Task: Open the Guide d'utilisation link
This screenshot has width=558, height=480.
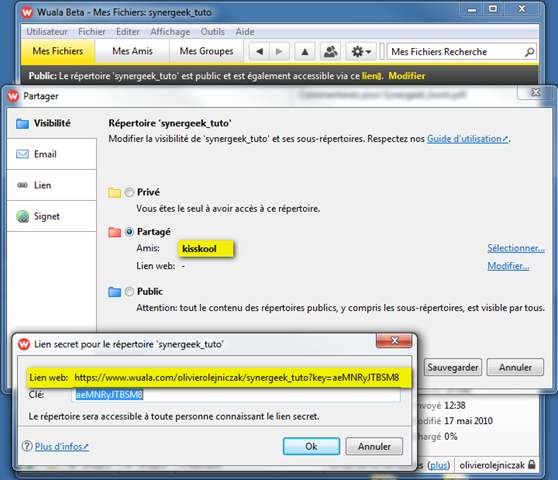Action: (468, 139)
